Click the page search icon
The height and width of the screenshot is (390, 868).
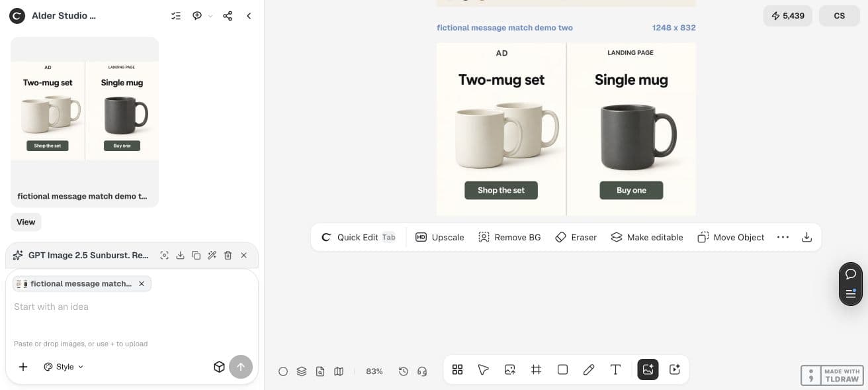320,371
